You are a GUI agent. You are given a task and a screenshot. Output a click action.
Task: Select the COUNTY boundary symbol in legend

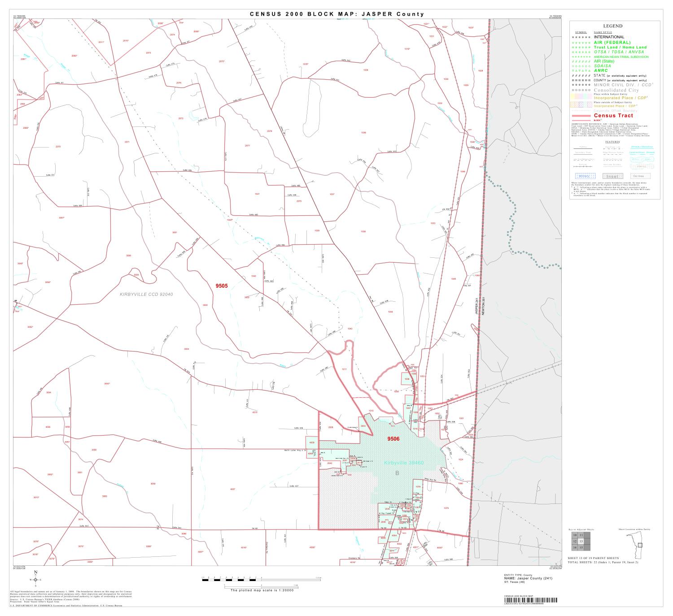[580, 80]
